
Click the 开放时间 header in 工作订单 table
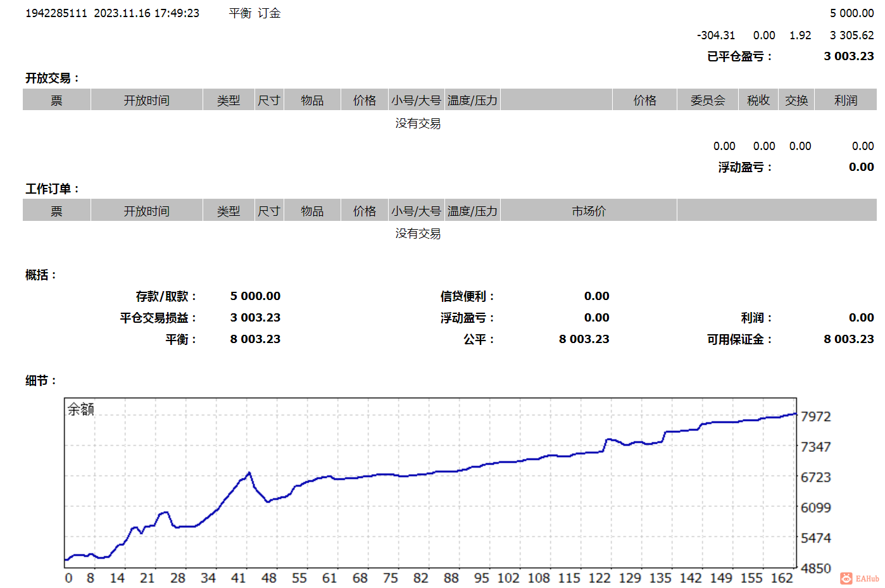147,211
